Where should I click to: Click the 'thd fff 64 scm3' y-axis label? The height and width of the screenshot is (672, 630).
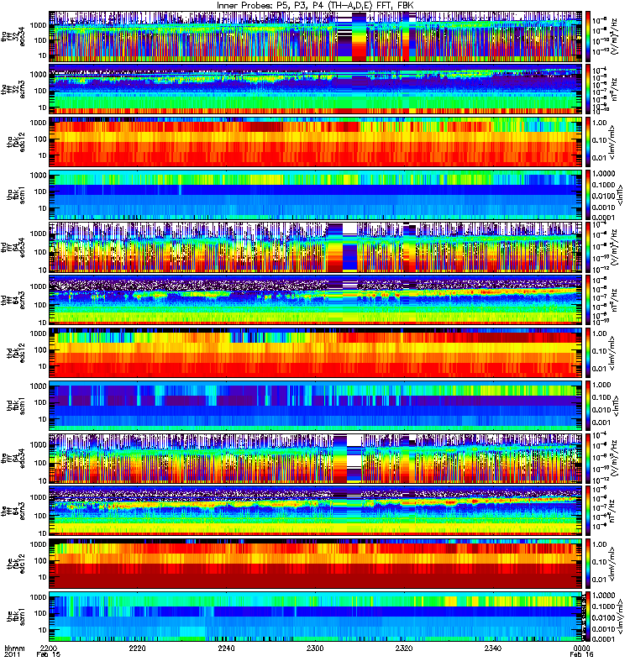13,300
